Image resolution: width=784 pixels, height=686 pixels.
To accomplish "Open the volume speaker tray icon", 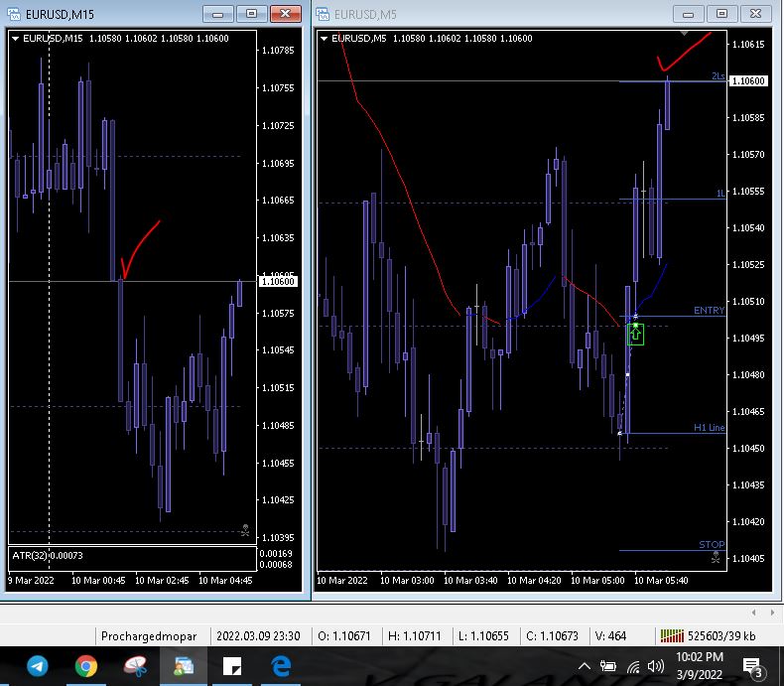I will 656,666.
